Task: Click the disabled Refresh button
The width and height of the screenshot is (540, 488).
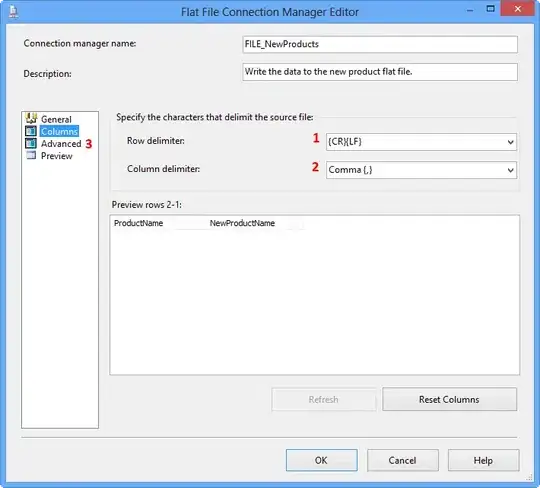Action: pos(323,399)
